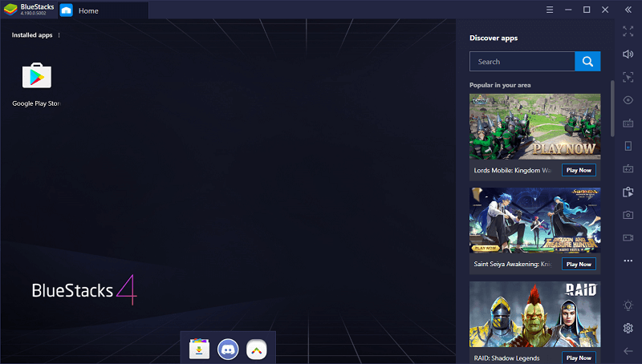Click the BlueStacks logo in title bar
642x364 pixels.
click(10, 10)
